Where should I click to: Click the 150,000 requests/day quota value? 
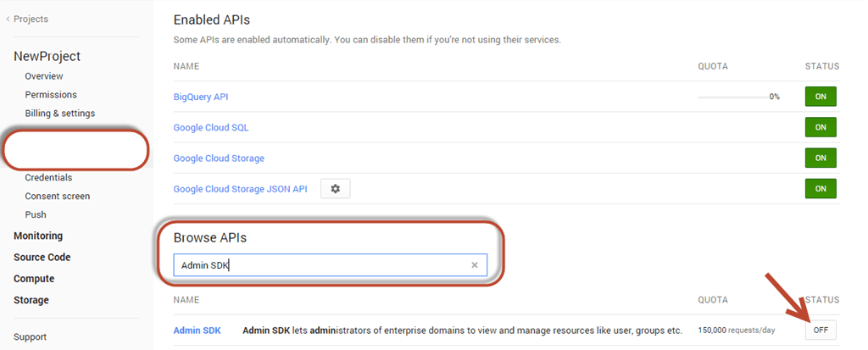pos(737,331)
